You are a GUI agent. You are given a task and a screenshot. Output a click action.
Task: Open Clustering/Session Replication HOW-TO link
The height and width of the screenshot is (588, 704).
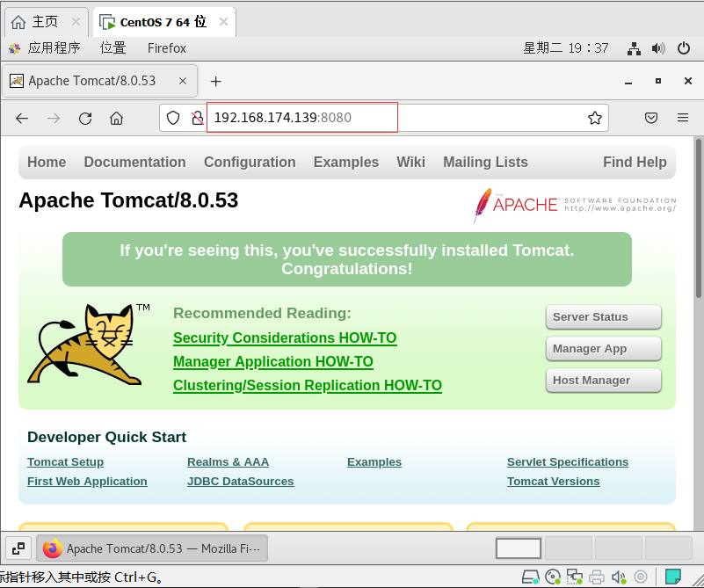(x=308, y=386)
